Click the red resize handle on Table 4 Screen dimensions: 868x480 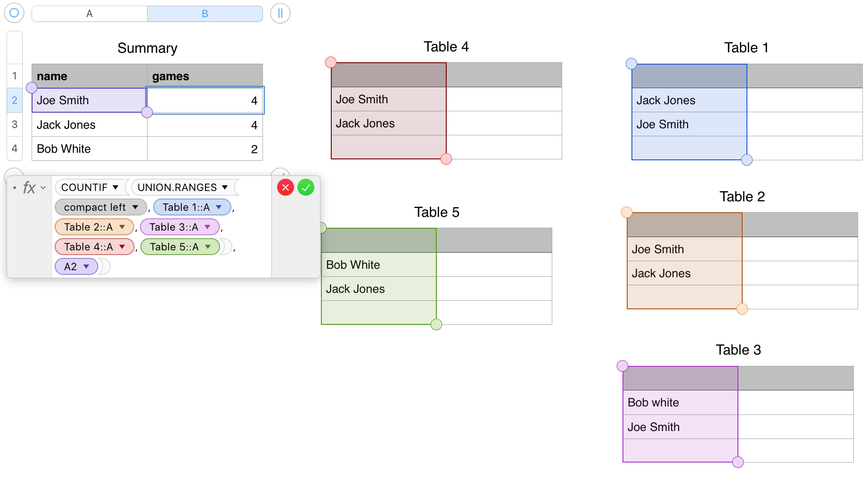(446, 159)
